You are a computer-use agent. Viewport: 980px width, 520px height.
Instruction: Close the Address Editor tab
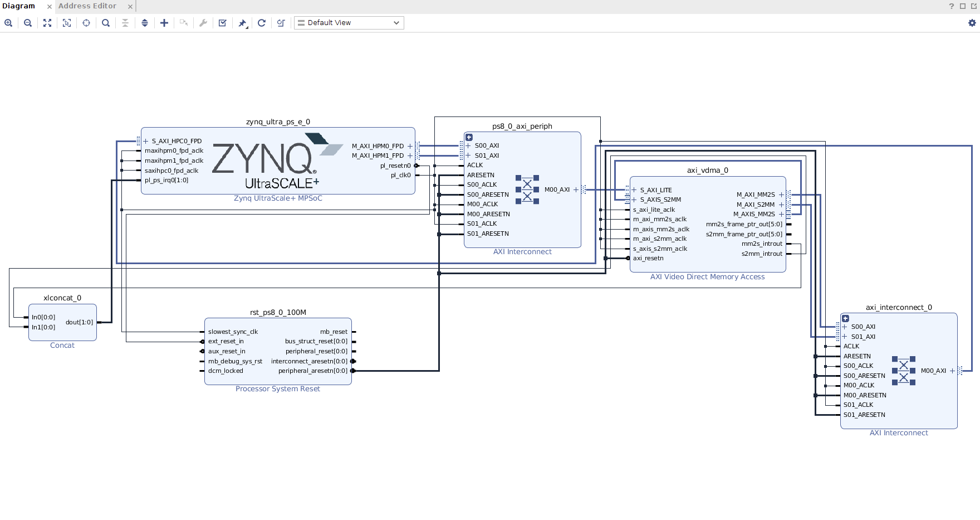(130, 7)
